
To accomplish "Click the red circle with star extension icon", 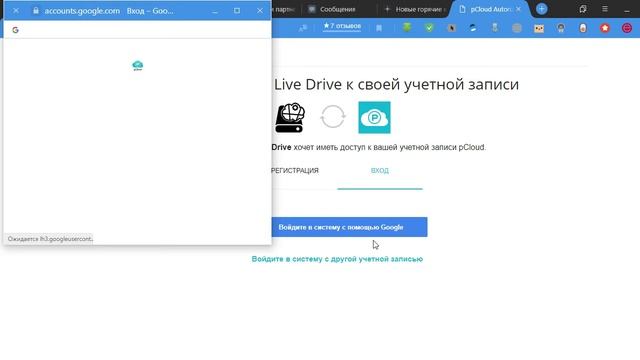I will tap(605, 28).
